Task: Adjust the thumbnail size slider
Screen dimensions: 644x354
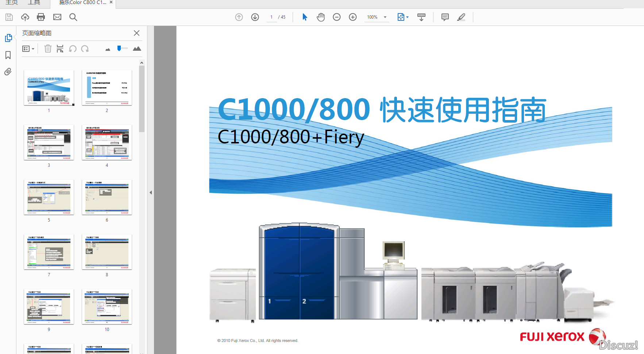Action: [x=119, y=48]
